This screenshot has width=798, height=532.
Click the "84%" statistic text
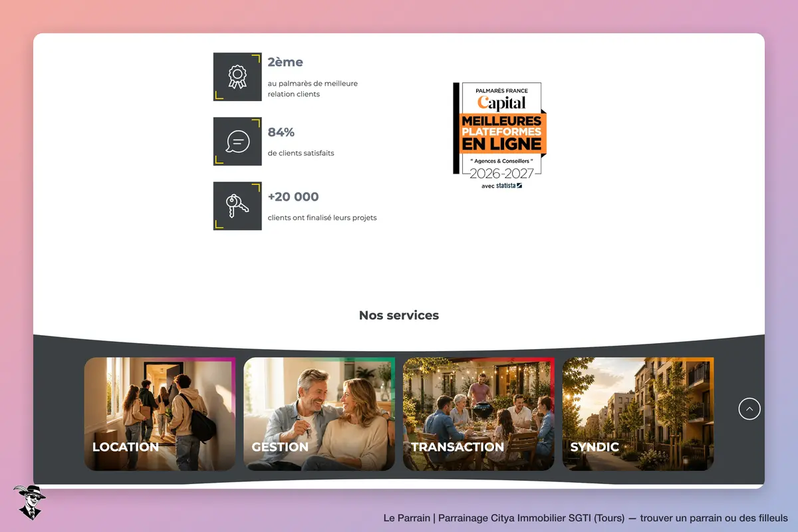281,132
